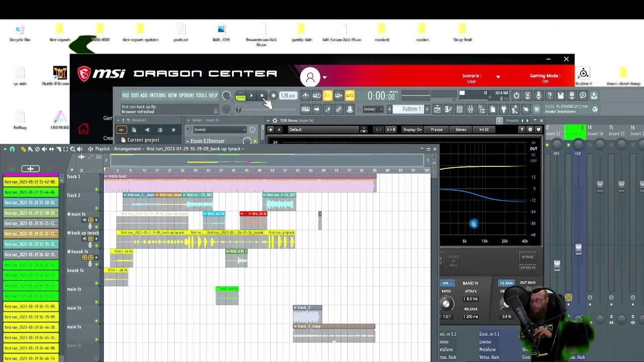
Task: Select the Playlist pencil draw tool
Action: click(x=24, y=149)
